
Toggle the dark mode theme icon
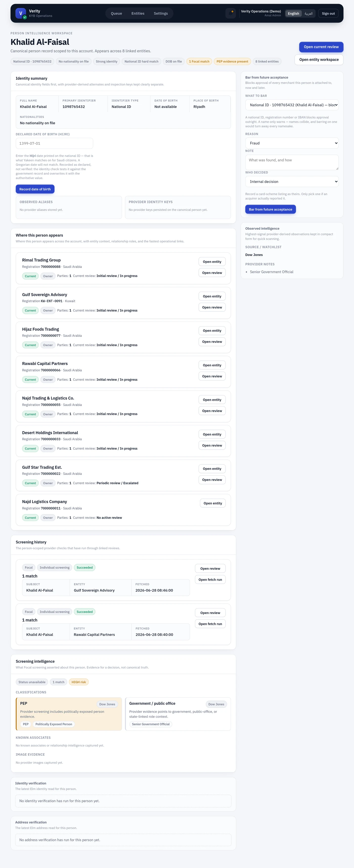pos(231,13)
